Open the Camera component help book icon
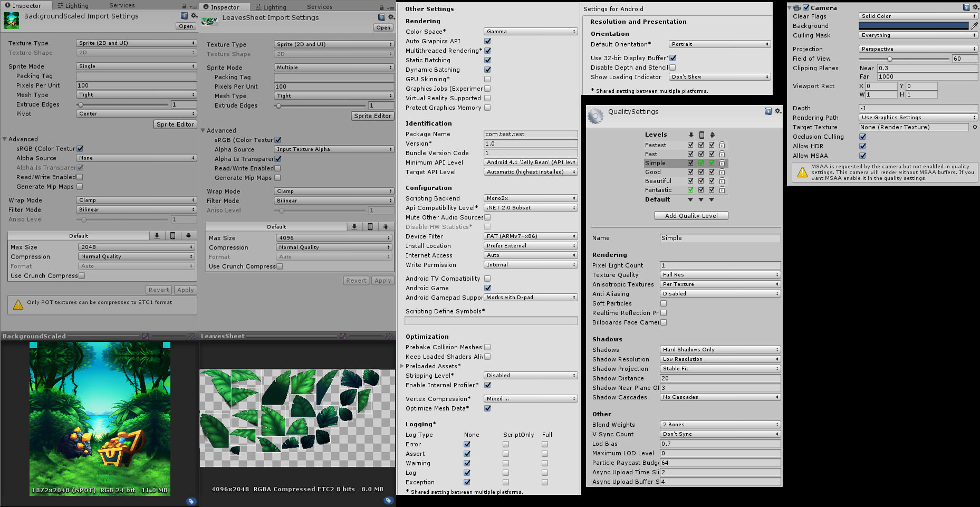Screen dimensions: 980x507 coord(966,7)
